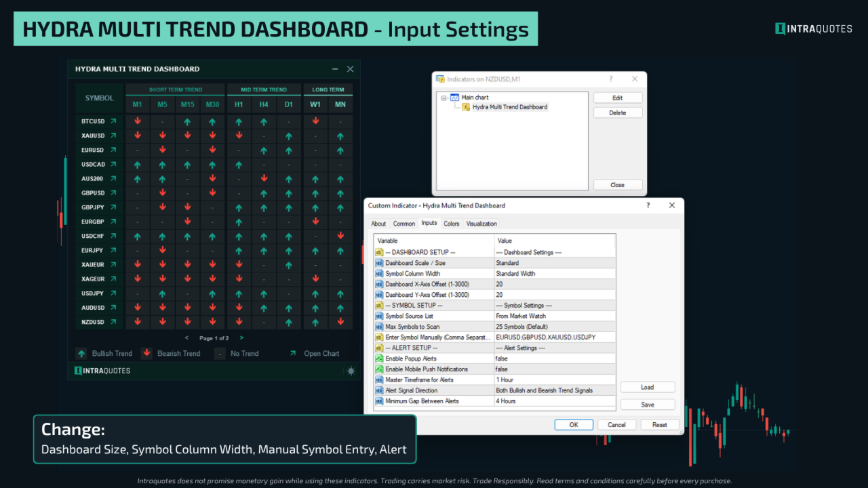Open the XAUUSD chart using its arrow icon
The width and height of the screenshot is (868, 488).
pos(113,136)
